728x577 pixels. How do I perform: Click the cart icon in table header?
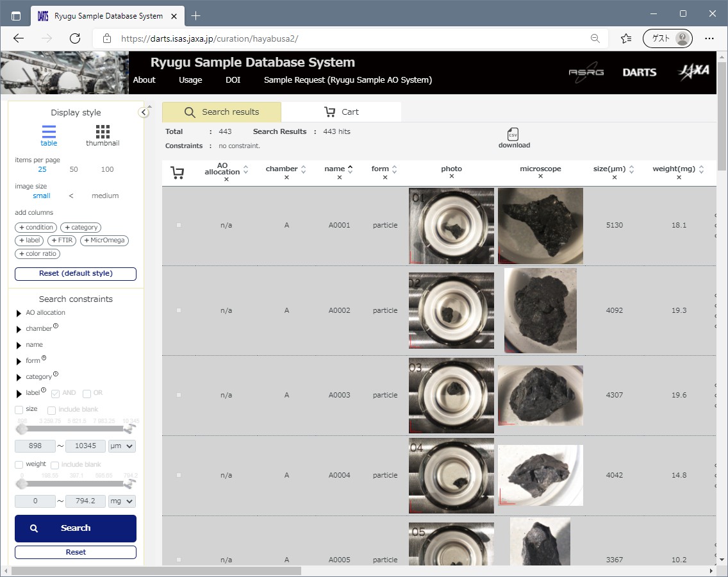click(x=178, y=172)
